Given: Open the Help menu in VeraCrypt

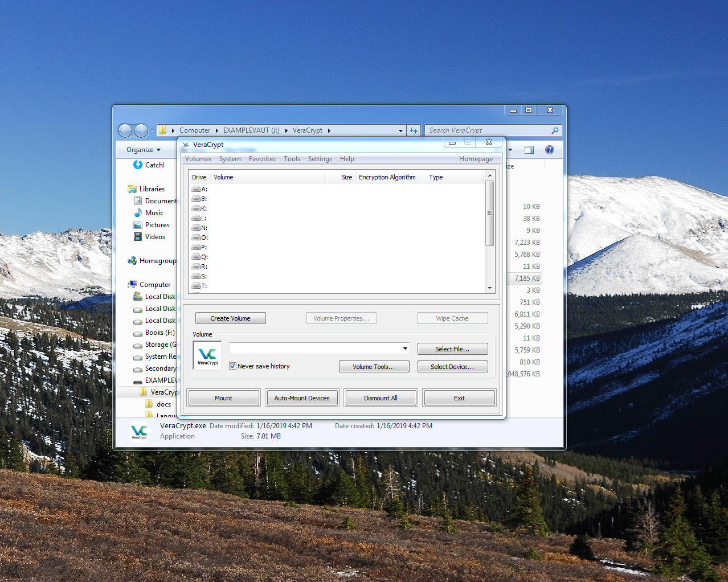Looking at the screenshot, I should pos(347,159).
